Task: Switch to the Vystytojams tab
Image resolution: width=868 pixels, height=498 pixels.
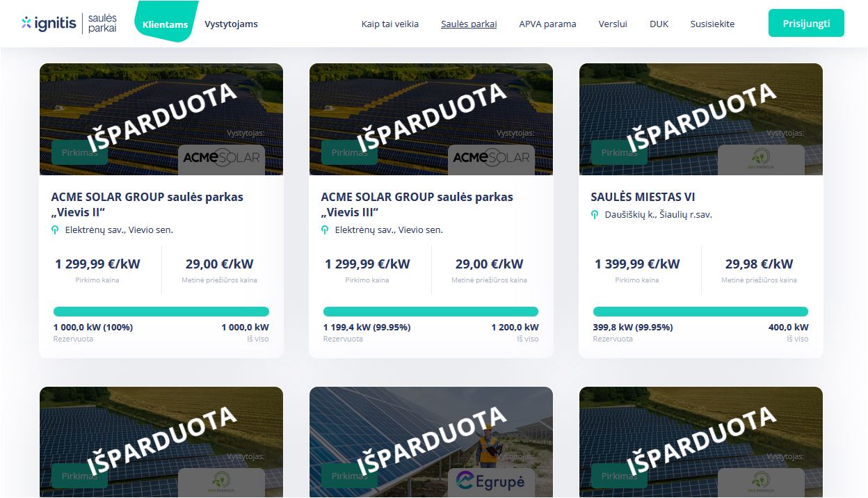Action: [x=231, y=24]
